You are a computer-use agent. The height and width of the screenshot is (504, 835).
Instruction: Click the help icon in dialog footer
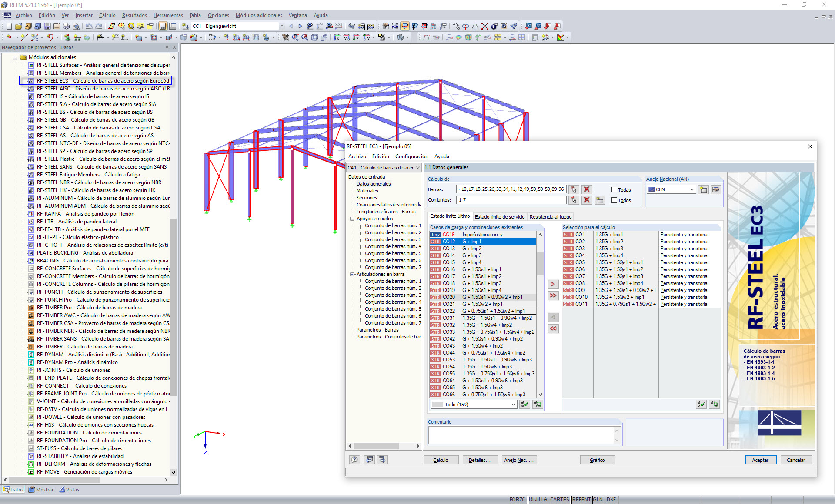[355, 460]
